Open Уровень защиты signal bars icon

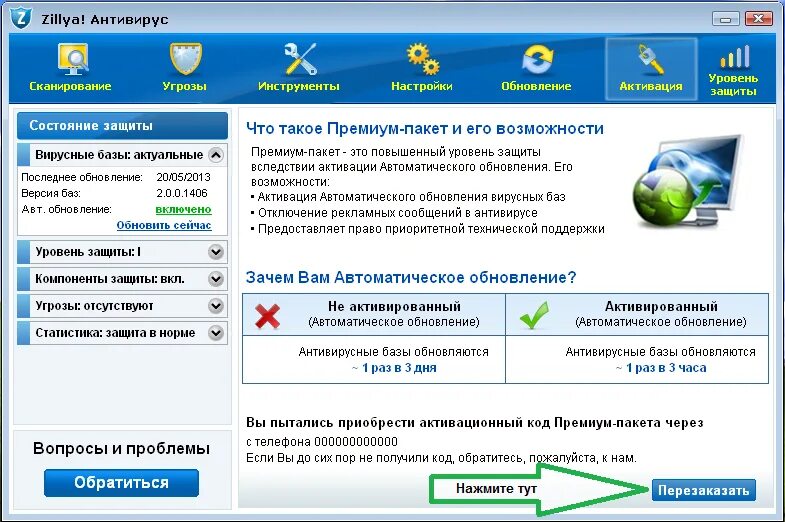tap(735, 56)
